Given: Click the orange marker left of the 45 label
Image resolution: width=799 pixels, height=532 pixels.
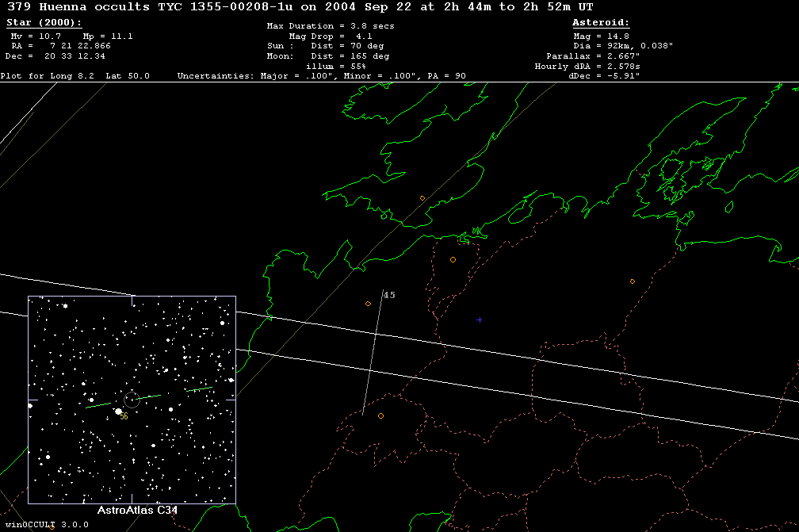Looking at the screenshot, I should pyautogui.click(x=368, y=304).
